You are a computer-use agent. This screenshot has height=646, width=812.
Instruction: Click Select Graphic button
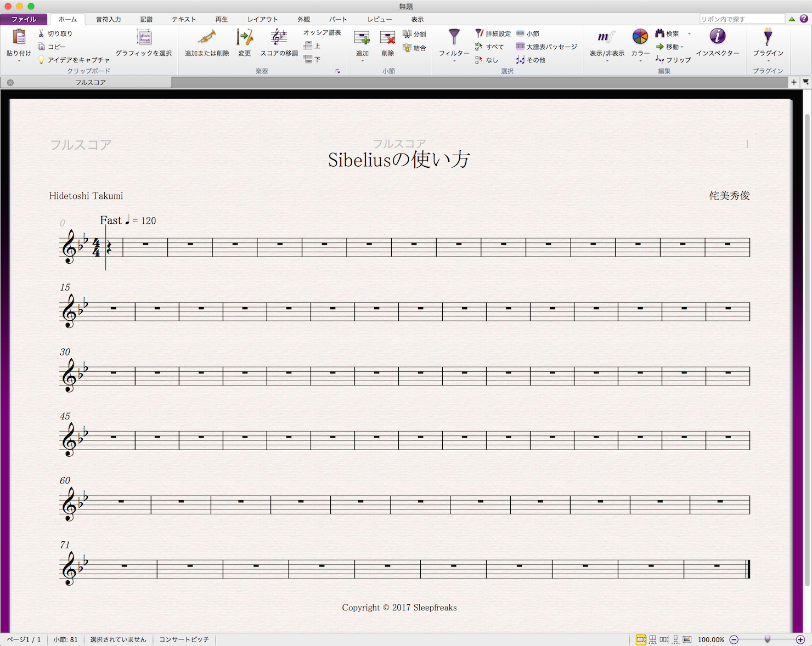click(x=144, y=43)
